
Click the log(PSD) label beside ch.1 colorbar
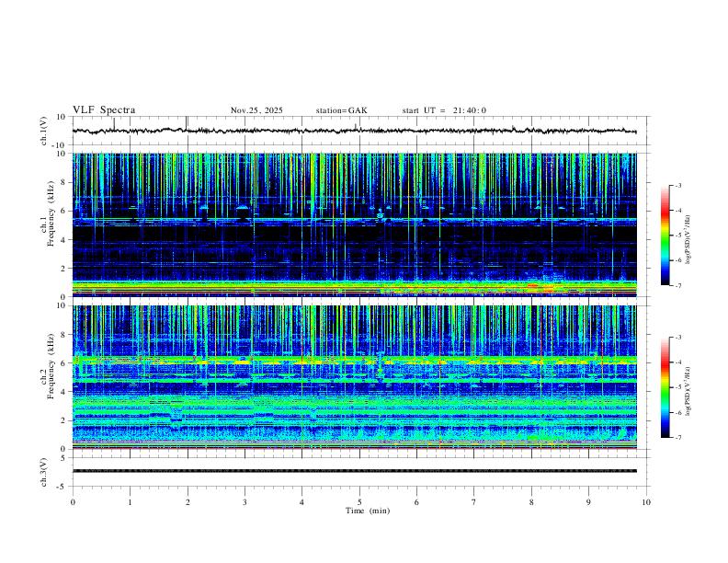point(688,240)
